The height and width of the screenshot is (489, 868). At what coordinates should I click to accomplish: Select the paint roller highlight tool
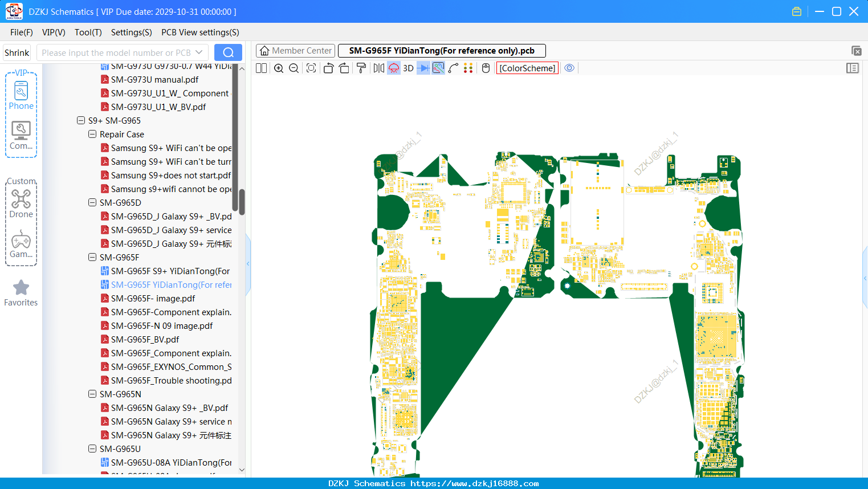[361, 68]
